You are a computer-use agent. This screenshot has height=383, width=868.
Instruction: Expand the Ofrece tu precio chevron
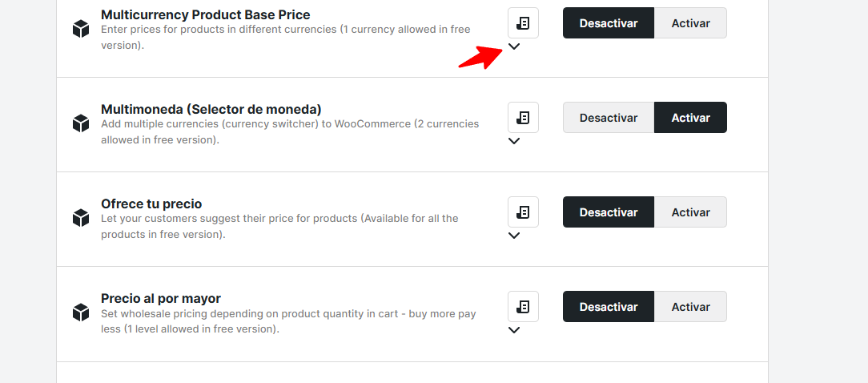point(514,236)
